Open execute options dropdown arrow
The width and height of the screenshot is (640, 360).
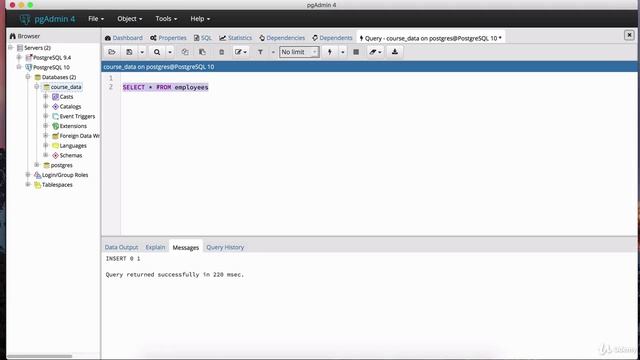pyautogui.click(x=342, y=52)
